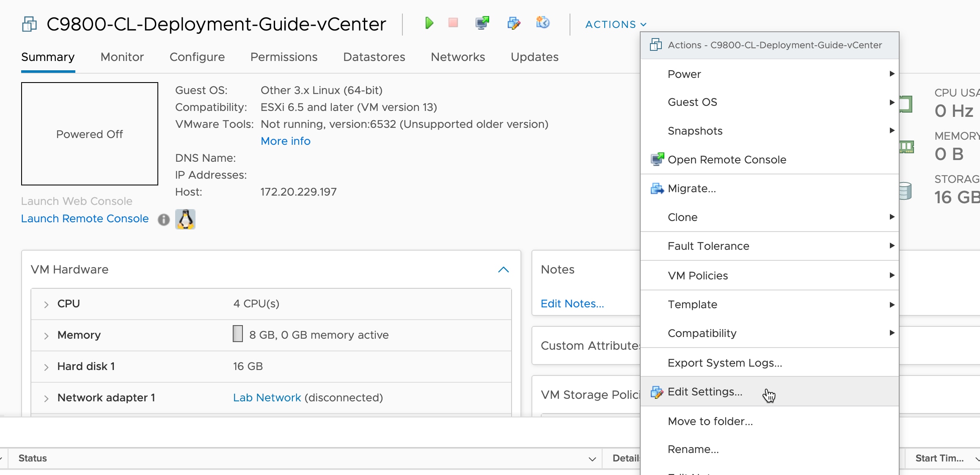Switch to the Monitor tab

[122, 57]
